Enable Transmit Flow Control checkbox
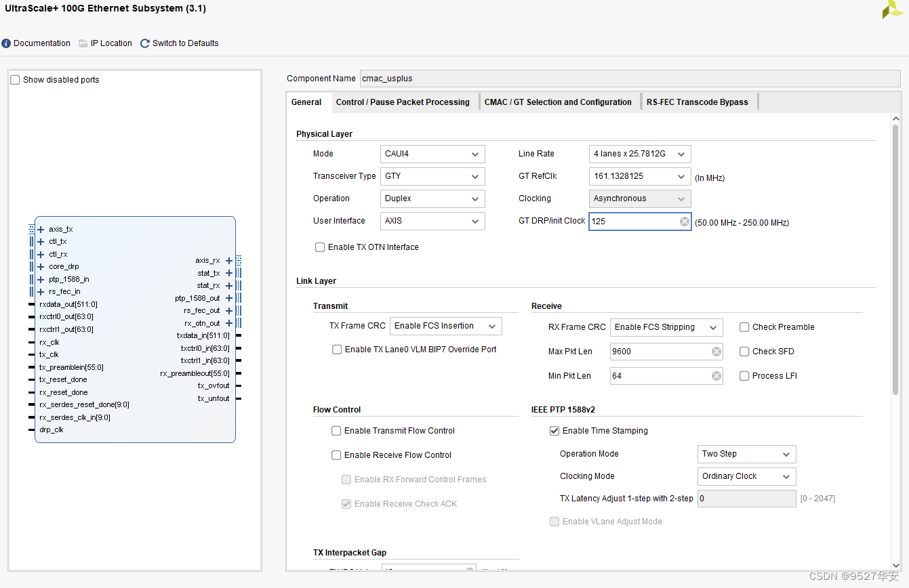 (336, 431)
